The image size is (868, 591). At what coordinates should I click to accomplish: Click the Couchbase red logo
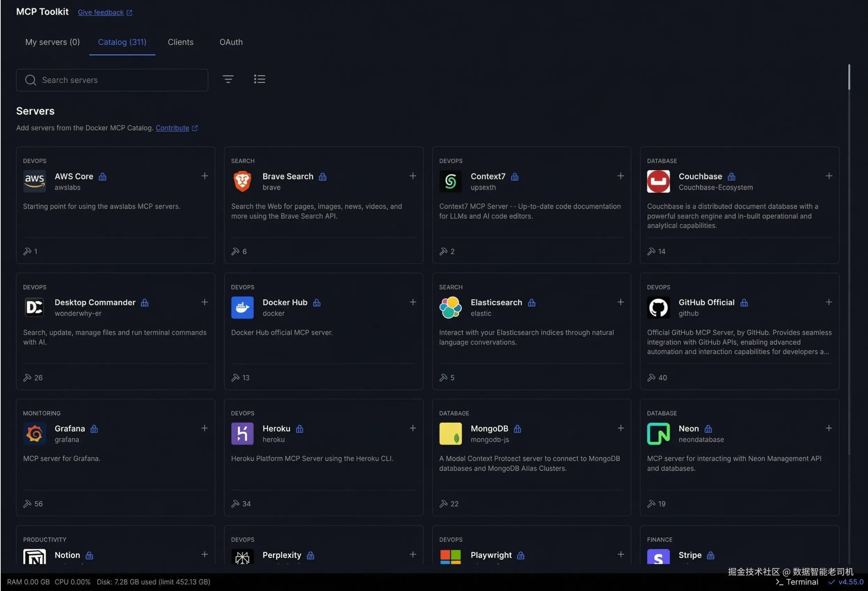pyautogui.click(x=658, y=182)
